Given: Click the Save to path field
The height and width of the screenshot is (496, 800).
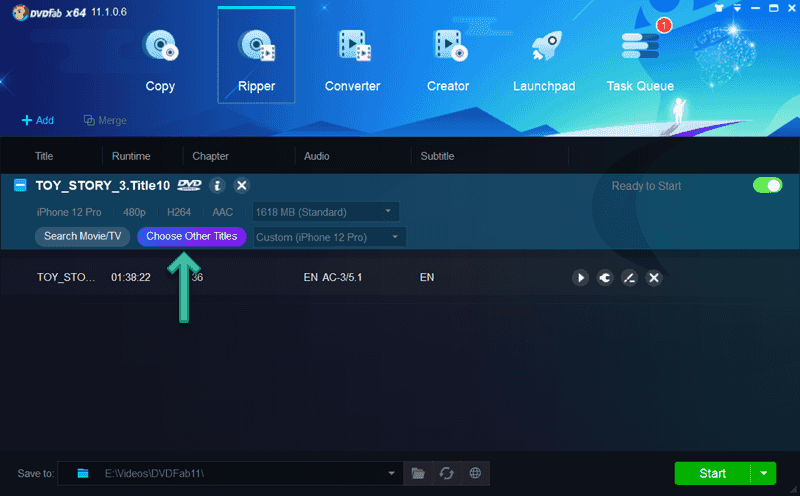Looking at the screenshot, I should 230,474.
